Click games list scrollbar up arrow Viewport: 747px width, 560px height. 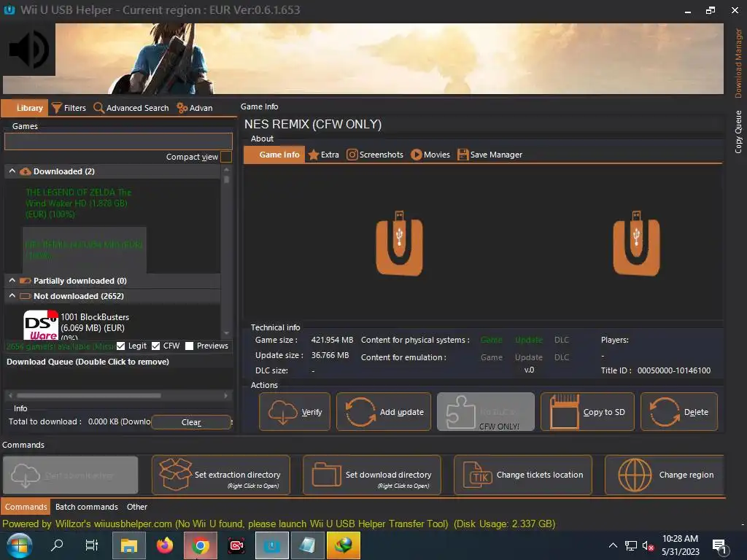point(226,169)
